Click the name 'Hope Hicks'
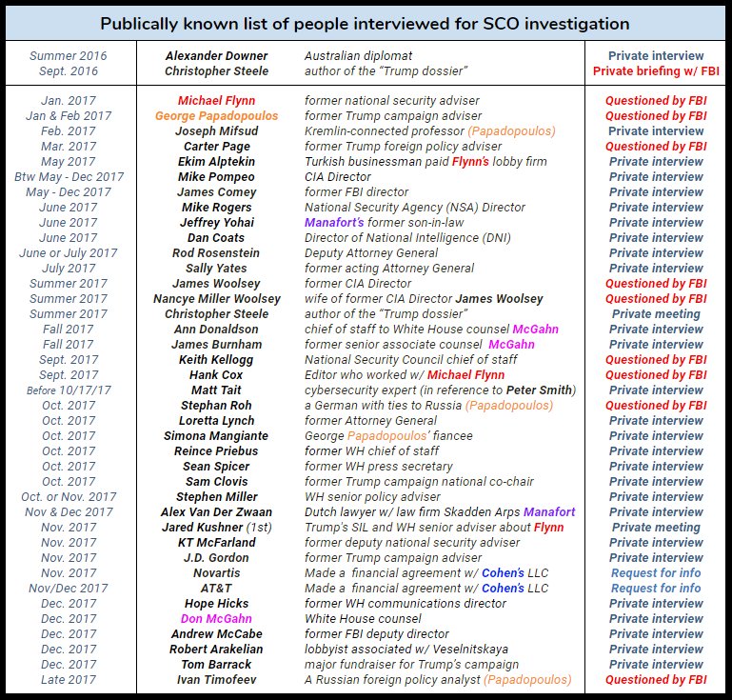The image size is (732, 700). pyautogui.click(x=217, y=604)
